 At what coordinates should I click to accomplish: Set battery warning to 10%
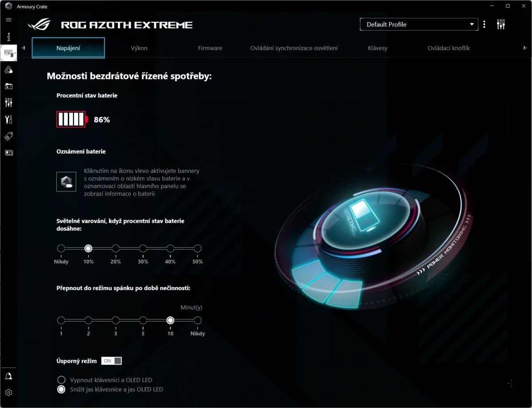click(88, 249)
